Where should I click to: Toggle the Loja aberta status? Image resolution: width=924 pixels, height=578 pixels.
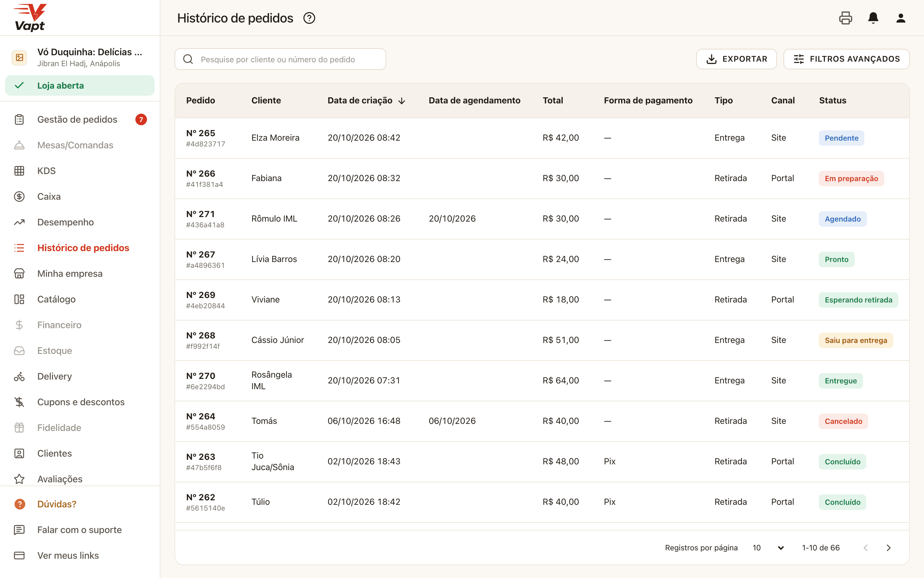[80, 85]
